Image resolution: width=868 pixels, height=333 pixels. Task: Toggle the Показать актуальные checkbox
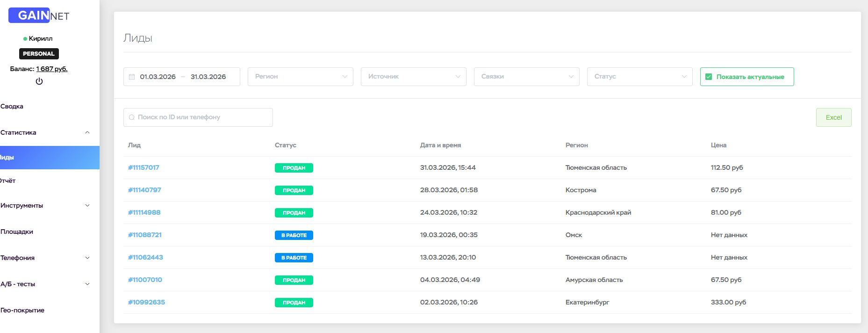[709, 77]
